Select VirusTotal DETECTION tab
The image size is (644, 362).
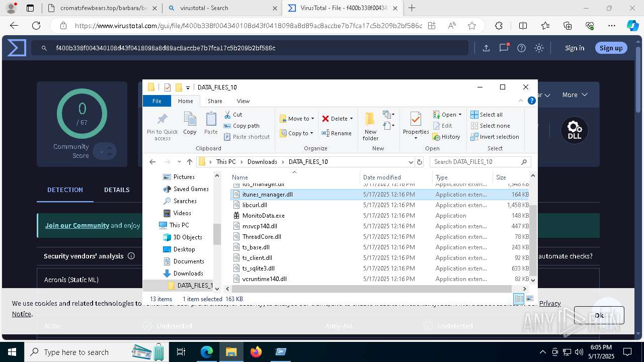tap(65, 190)
